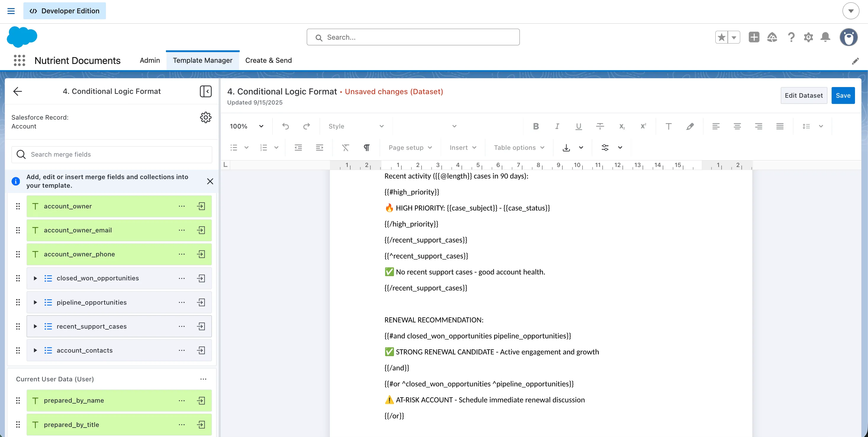Viewport: 868px width, 437px height.
Task: Open Salesforce Record settings gear
Action: tap(206, 117)
